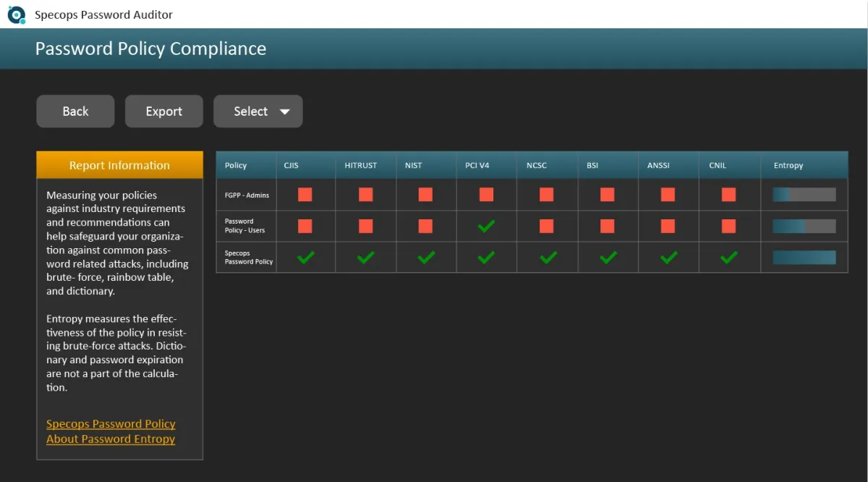The image size is (868, 482).
Task: Click FGPP - Admins ANSSI red fail icon
Action: coord(668,195)
